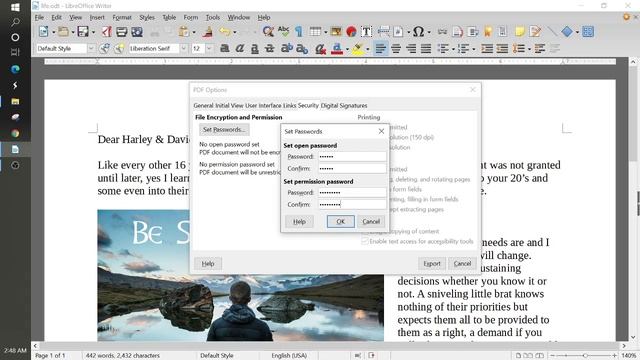
Task: Click Cancel in PDF Options dialog
Action: pos(462,264)
